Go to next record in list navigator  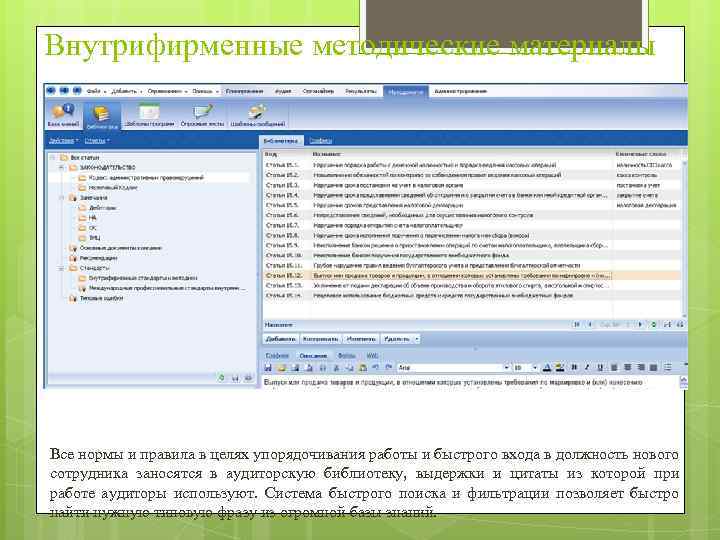[640, 325]
